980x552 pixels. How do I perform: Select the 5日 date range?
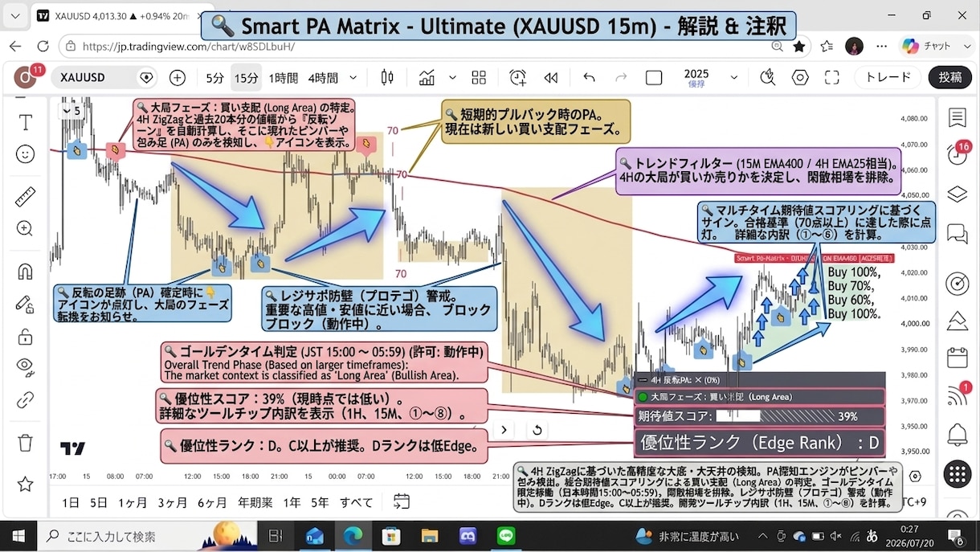(99, 502)
